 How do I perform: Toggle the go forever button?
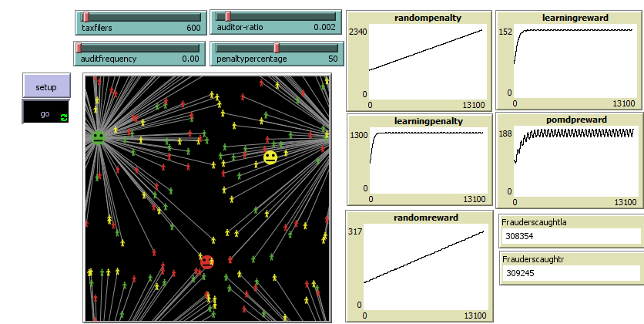point(45,113)
